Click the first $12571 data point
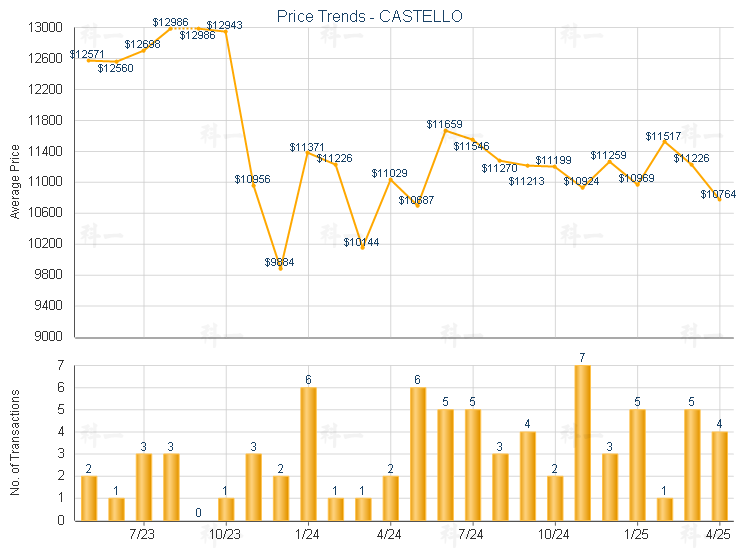This screenshot has width=740, height=550. 89,60
